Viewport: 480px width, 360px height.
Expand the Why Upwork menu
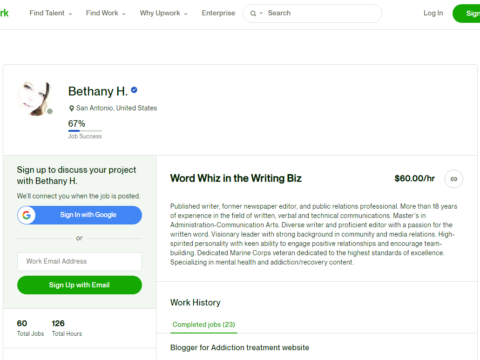(x=163, y=13)
